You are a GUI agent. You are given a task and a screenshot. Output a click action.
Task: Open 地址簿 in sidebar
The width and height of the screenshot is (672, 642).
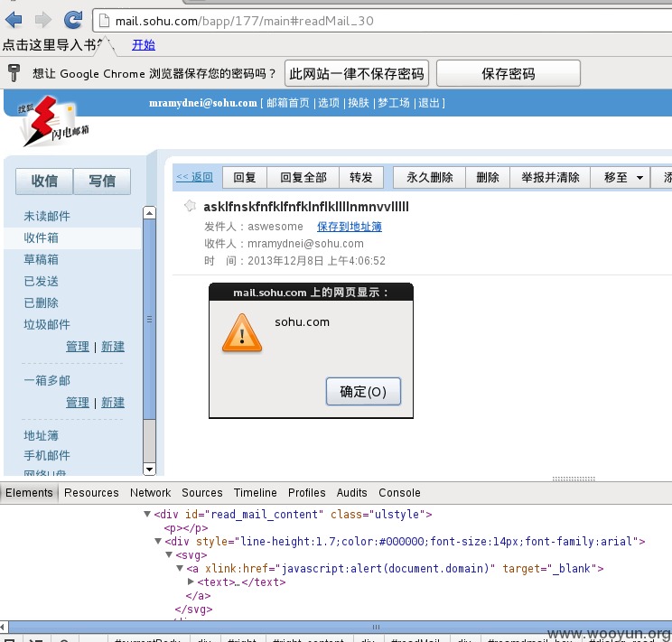click(x=42, y=435)
